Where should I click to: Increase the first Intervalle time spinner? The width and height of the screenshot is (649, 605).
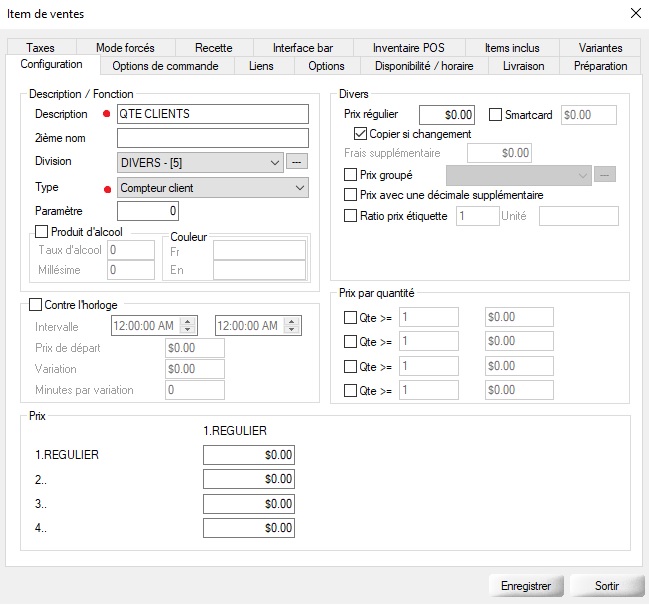pyautogui.click(x=187, y=321)
